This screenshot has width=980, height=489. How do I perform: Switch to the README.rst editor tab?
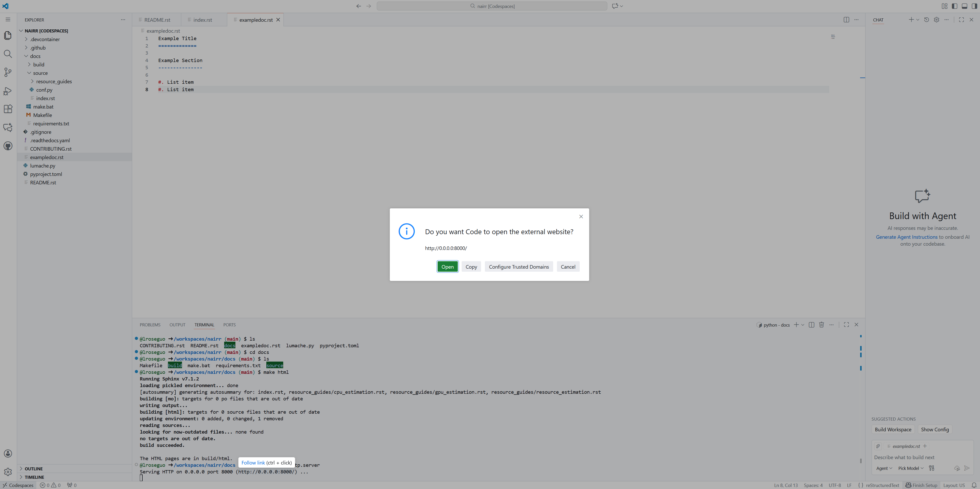[157, 20]
